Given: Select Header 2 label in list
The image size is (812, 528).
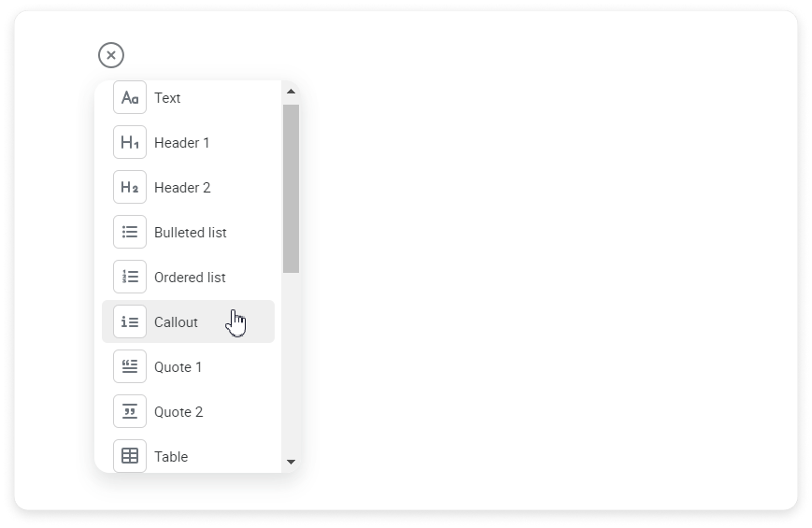Looking at the screenshot, I should 182,188.
